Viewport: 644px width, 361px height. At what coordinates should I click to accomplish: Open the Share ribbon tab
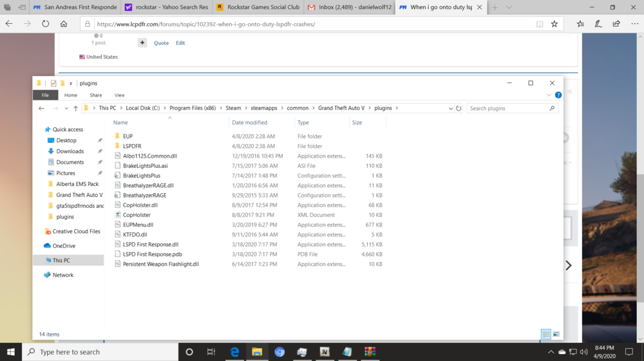click(x=96, y=95)
